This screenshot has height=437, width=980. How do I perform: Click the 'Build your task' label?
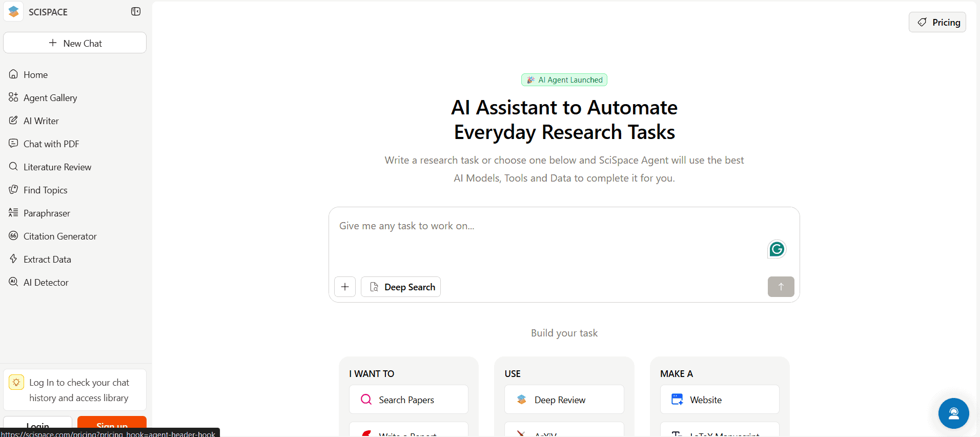(564, 333)
